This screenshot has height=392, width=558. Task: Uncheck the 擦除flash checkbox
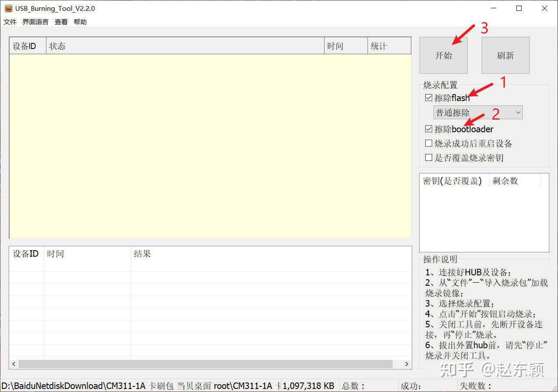429,98
